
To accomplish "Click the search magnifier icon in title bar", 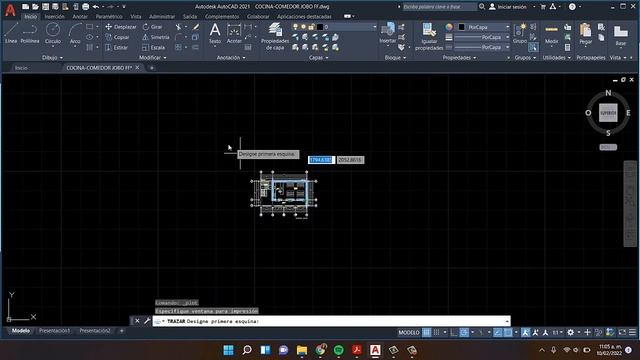I will [x=482, y=7].
